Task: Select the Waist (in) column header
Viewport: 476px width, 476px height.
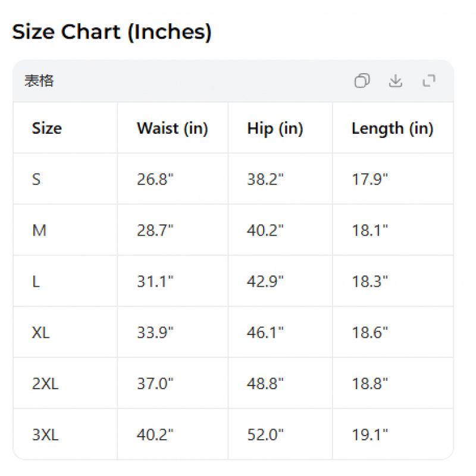Action: [x=173, y=129]
